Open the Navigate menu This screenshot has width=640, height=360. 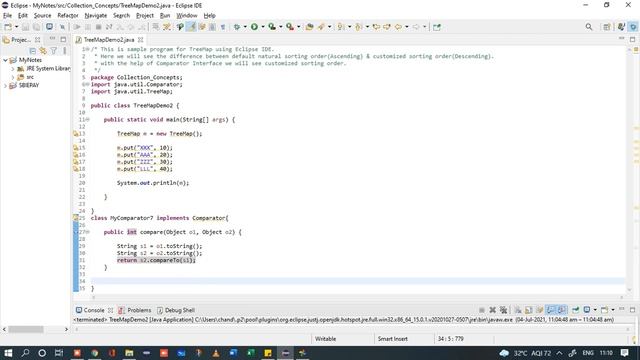pos(96,16)
